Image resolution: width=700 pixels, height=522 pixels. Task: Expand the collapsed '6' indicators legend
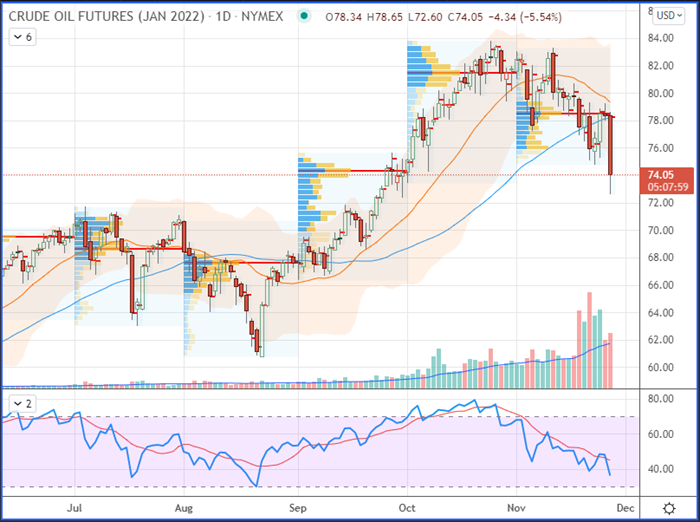coord(23,37)
